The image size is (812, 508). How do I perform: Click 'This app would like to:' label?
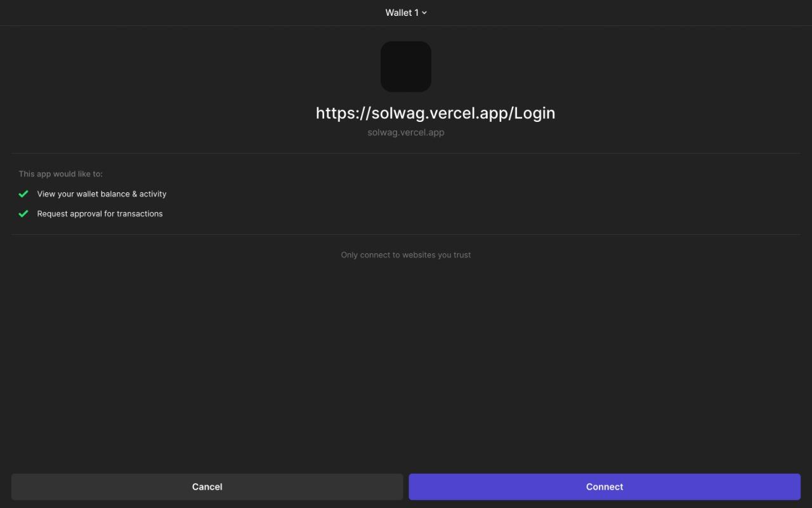[x=60, y=174]
